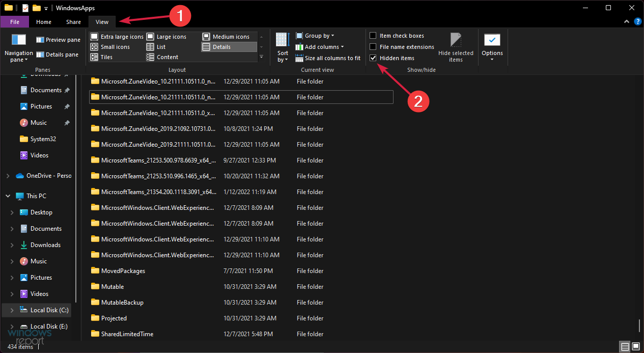Open pinned Music in Quick access
The width and height of the screenshot is (644, 353).
(x=39, y=123)
